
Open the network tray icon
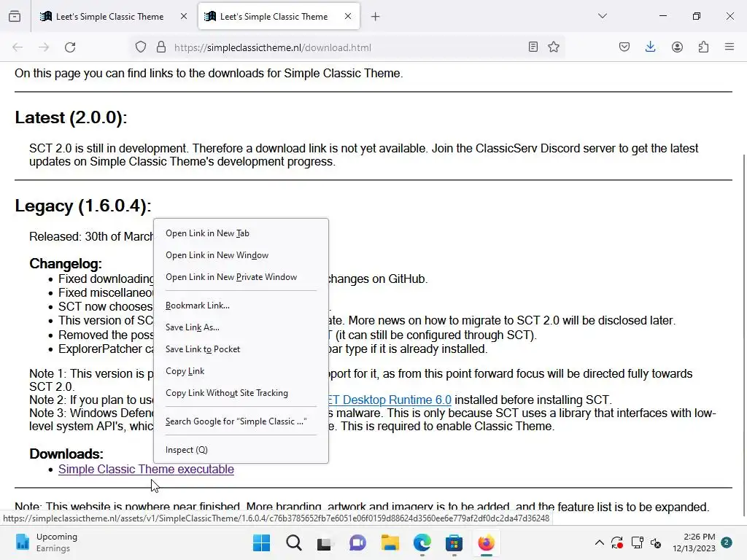(637, 542)
